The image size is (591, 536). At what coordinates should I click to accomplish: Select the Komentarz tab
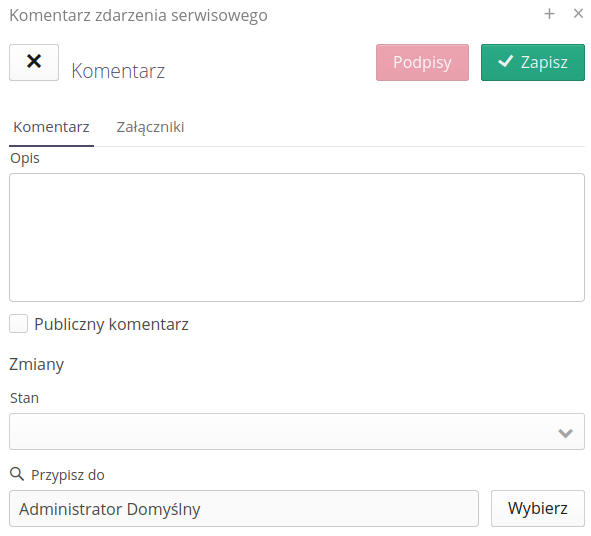click(x=51, y=127)
